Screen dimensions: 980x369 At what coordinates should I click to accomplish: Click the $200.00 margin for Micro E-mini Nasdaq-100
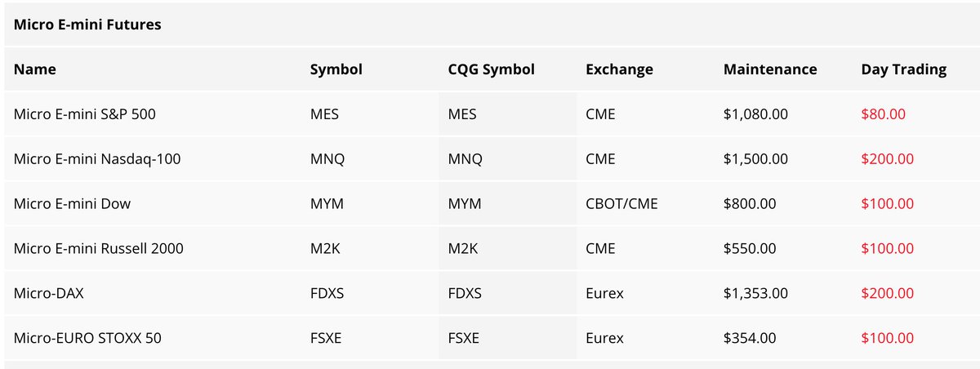tap(888, 159)
